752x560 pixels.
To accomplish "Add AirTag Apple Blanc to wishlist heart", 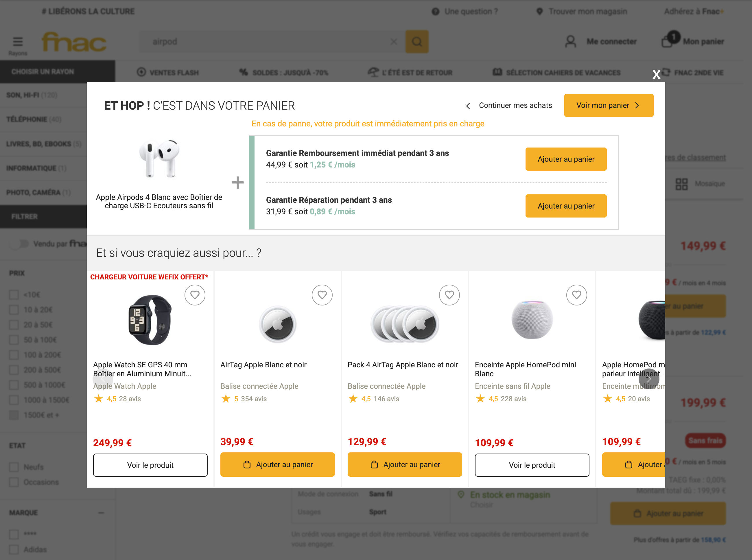I will 322,295.
